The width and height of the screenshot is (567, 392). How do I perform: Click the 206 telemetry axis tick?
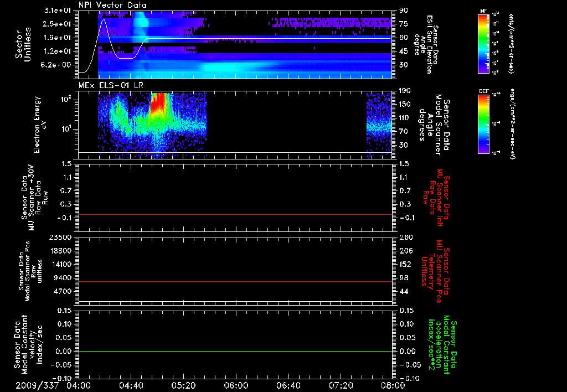coord(406,251)
